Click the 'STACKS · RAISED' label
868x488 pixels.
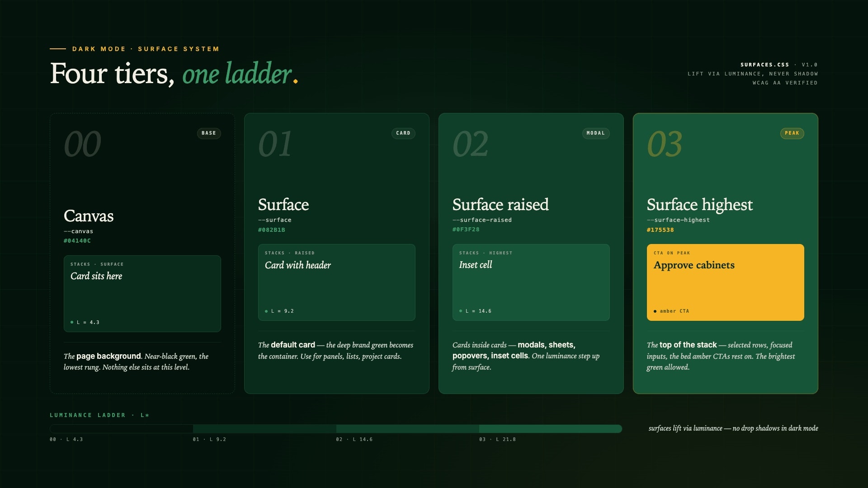tap(290, 253)
